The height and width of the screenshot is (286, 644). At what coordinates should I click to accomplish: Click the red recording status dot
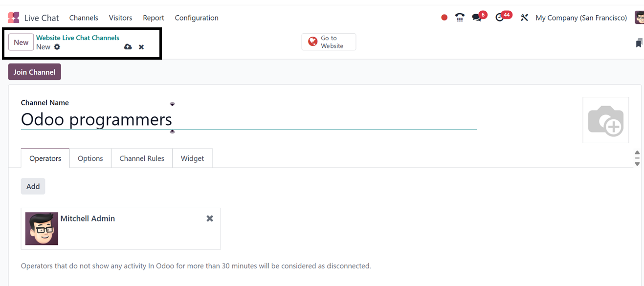444,18
